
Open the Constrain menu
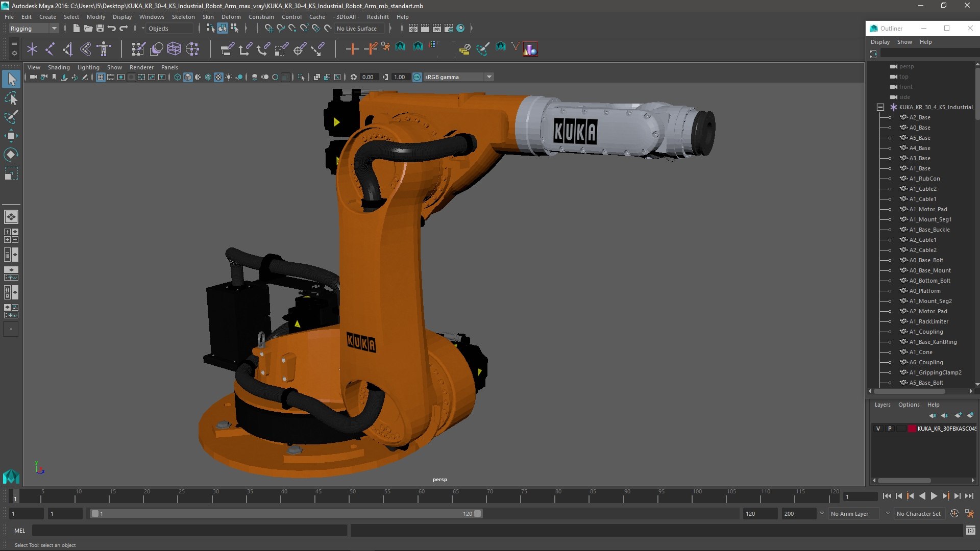261,17
